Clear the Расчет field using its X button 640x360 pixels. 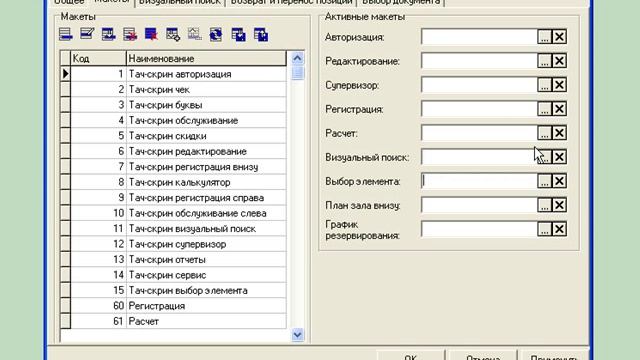tap(559, 133)
